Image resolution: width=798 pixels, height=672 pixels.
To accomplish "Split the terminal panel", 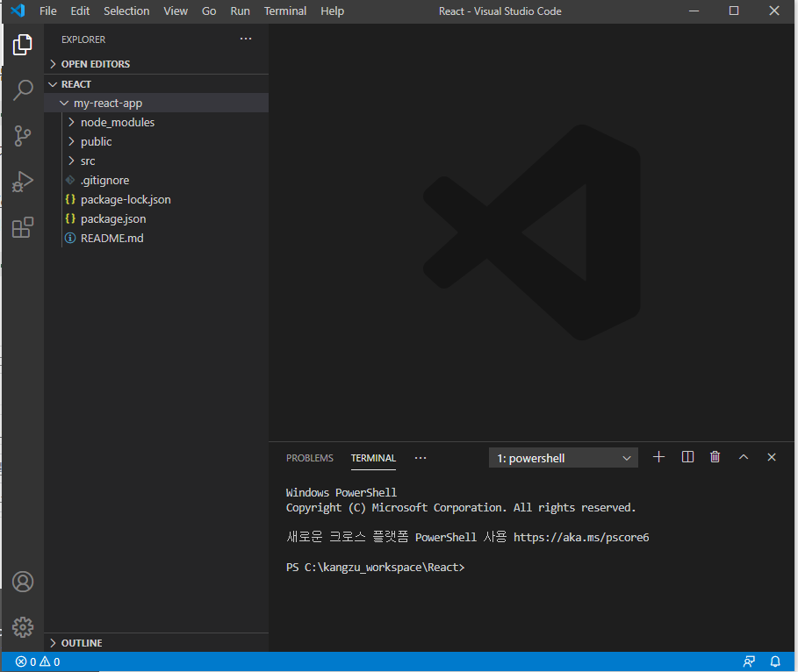I will coord(687,457).
